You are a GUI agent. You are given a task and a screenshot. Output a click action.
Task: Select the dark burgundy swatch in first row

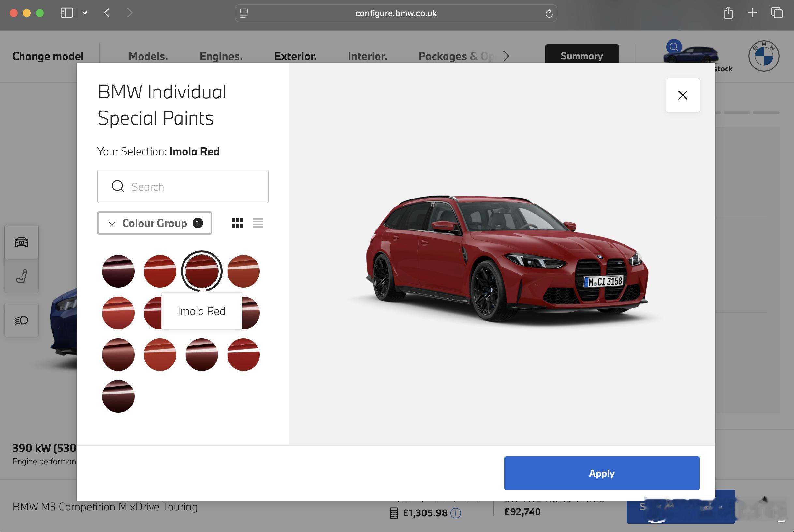click(118, 271)
